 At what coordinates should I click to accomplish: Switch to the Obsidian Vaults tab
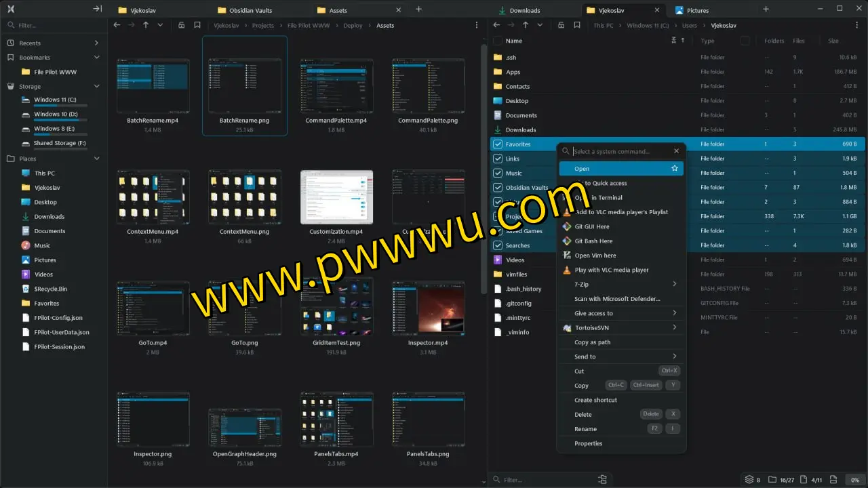pyautogui.click(x=250, y=10)
